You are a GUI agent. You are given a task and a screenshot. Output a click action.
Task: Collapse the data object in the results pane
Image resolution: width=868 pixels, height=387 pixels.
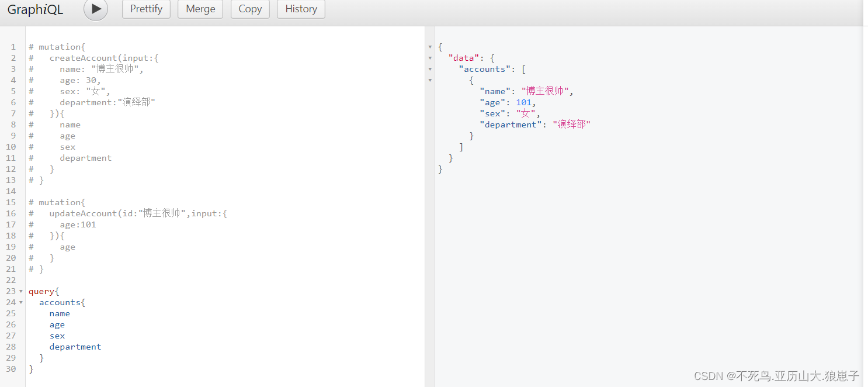pos(430,58)
